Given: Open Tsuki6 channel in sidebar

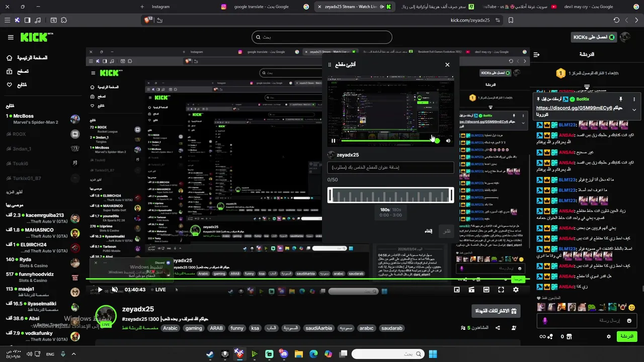Looking at the screenshot, I should pos(43,163).
